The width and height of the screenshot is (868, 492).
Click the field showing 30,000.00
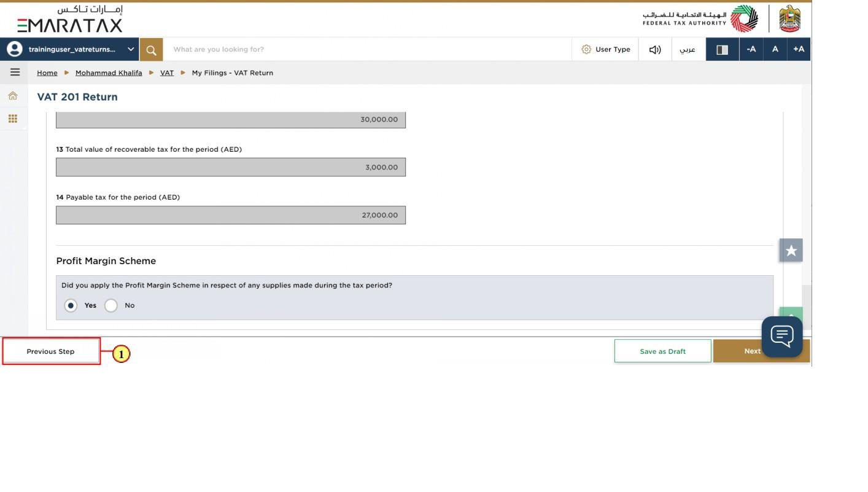pos(231,119)
